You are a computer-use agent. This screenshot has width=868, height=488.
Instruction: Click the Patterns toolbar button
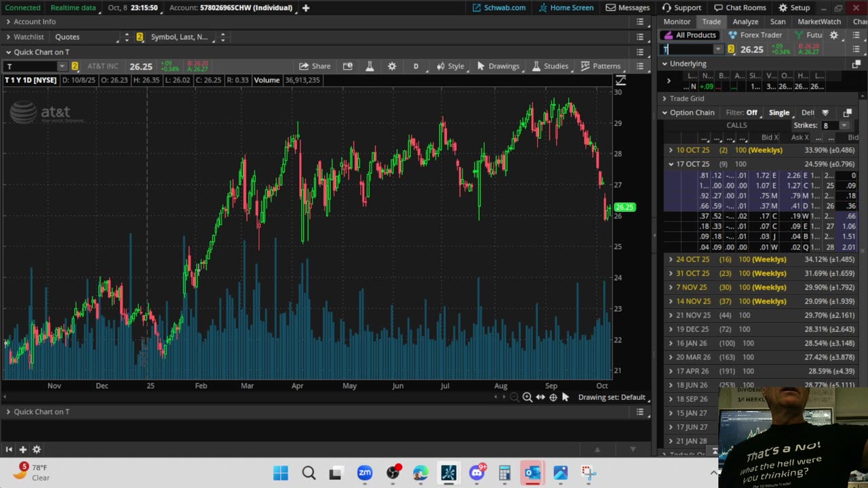[x=600, y=66]
